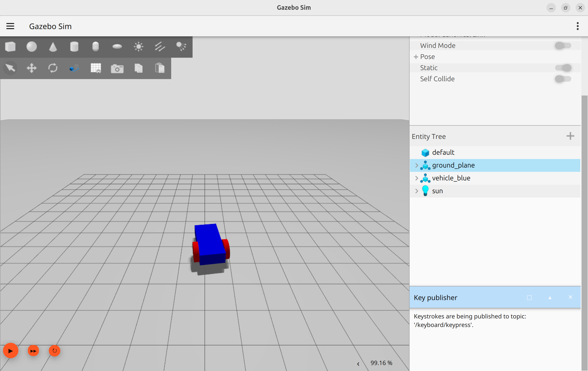Image resolution: width=588 pixels, height=371 pixels.
Task: Add a point light
Action: coord(138,47)
